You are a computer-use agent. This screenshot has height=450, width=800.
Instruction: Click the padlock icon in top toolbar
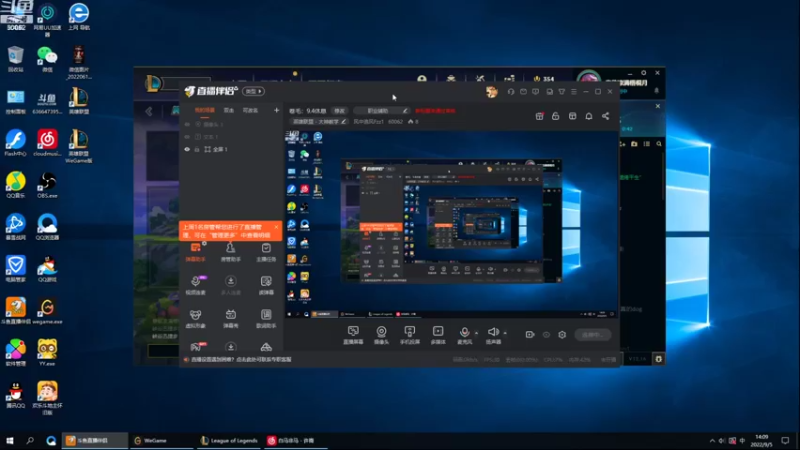[556, 116]
